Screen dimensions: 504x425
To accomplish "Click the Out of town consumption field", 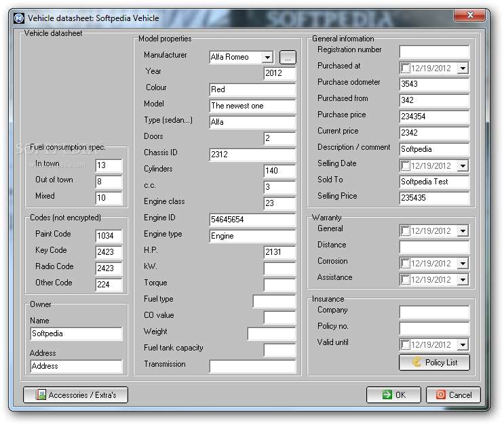I will 109,182.
